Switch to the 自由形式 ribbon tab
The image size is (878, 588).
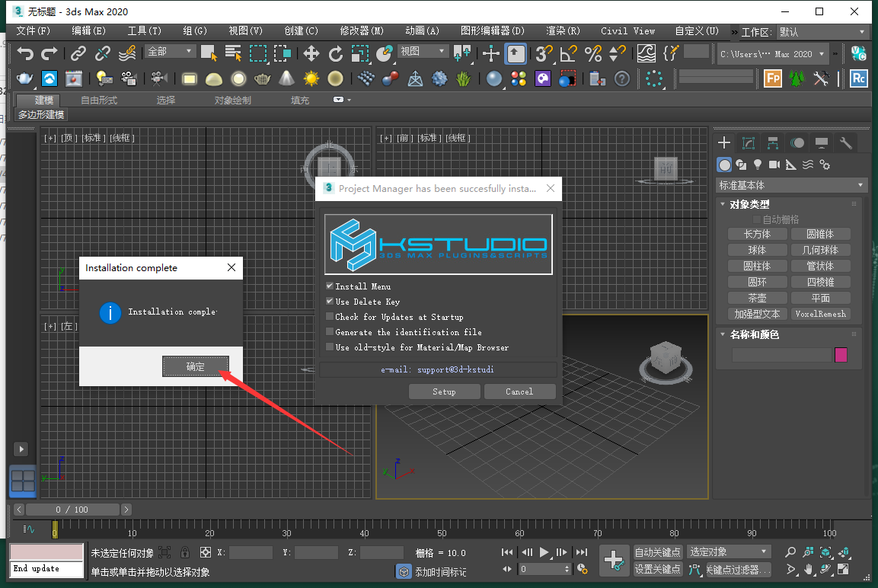(x=99, y=101)
